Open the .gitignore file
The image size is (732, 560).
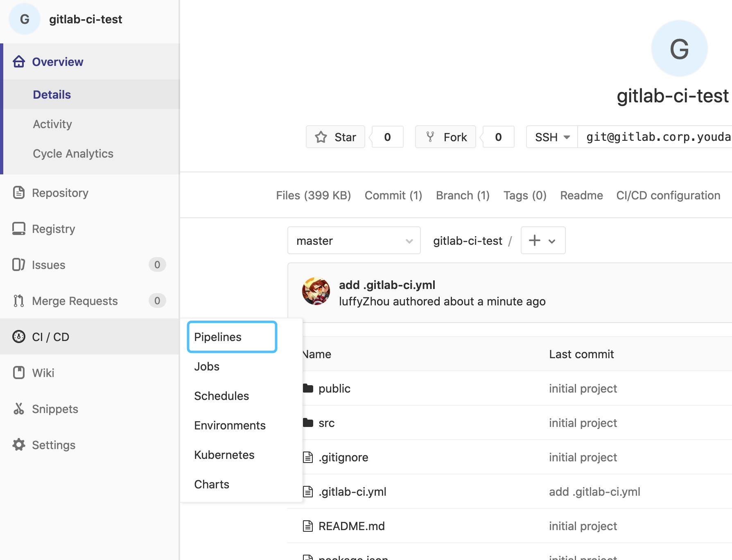pyautogui.click(x=343, y=457)
